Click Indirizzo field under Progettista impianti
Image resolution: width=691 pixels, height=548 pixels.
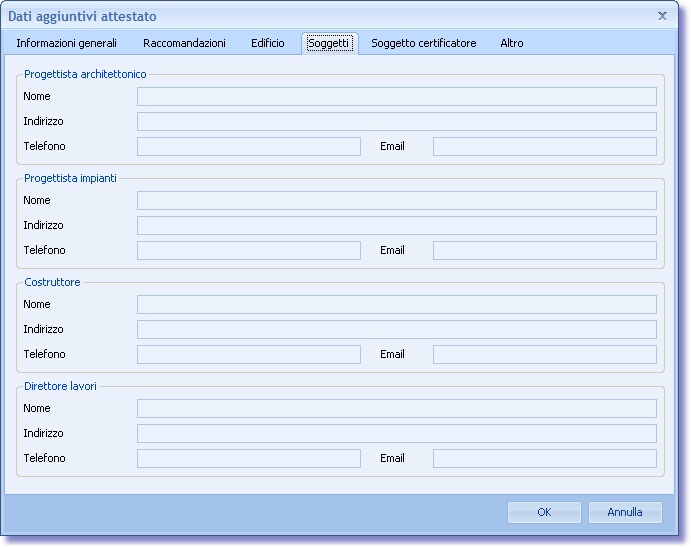pos(397,226)
